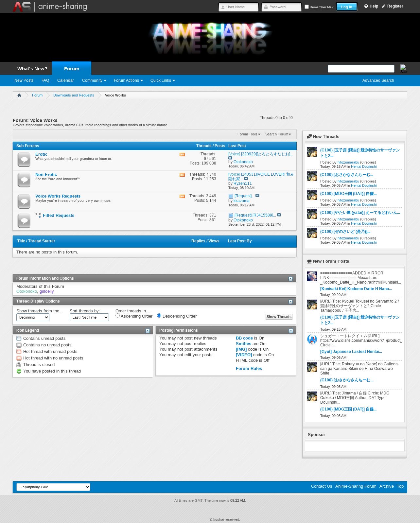Image resolution: width=420 pixels, height=523 pixels.
Task: Collapse the Icon Legend panel
Action: pos(148,331)
